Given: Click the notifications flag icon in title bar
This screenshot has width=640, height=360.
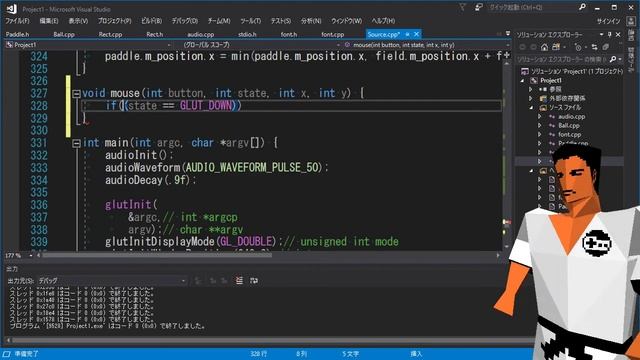Looking at the screenshot, I should click(x=462, y=7).
